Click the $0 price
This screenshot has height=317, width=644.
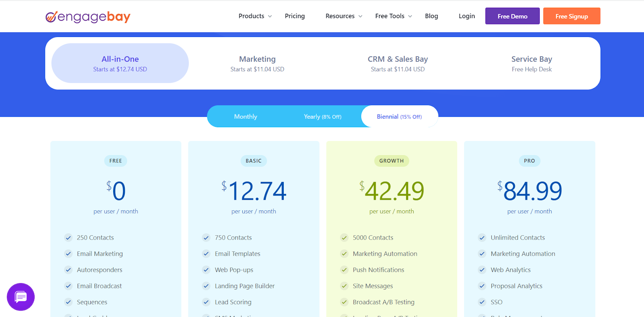point(116,191)
